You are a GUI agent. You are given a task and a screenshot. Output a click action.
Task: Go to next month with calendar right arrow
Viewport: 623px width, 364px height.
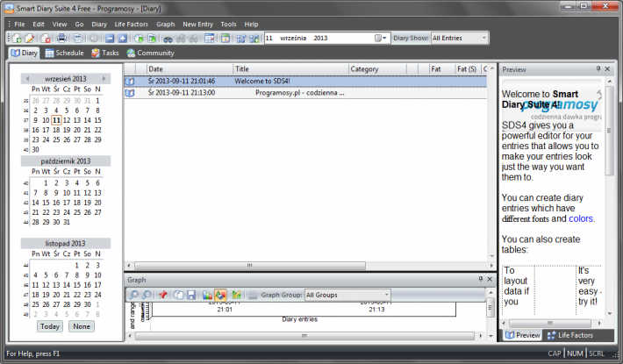point(104,79)
